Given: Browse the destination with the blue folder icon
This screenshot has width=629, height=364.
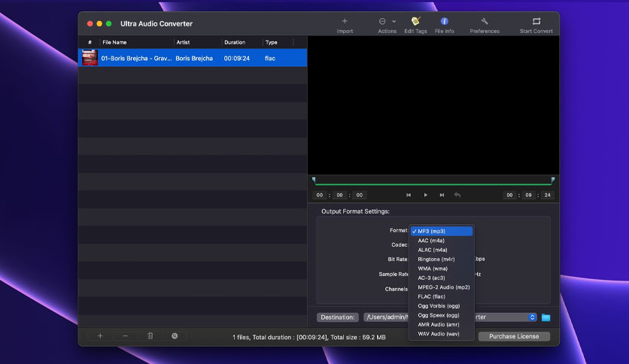Looking at the screenshot, I should click(545, 317).
